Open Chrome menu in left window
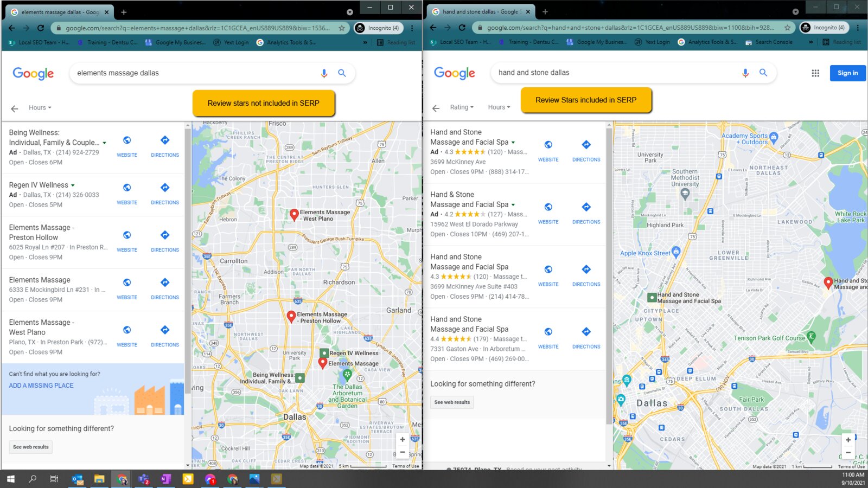This screenshot has width=868, height=488. click(412, 28)
